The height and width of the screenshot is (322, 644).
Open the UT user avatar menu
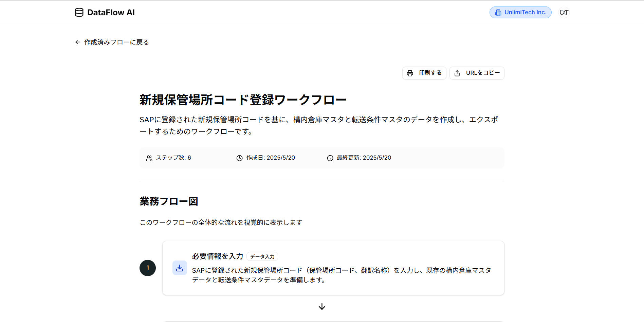[564, 12]
